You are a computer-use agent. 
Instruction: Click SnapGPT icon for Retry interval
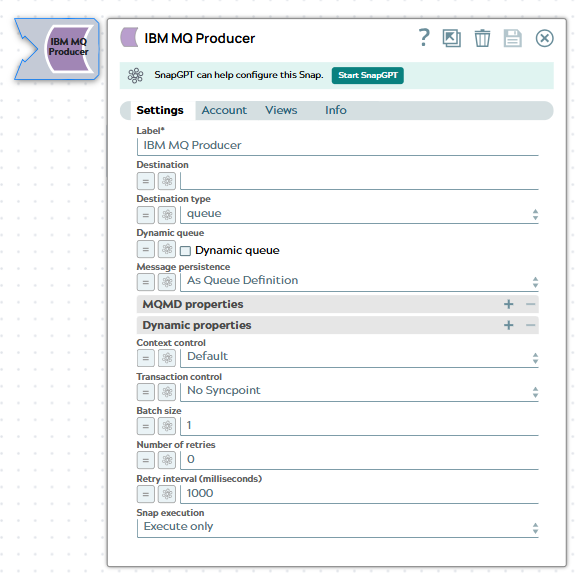(167, 494)
